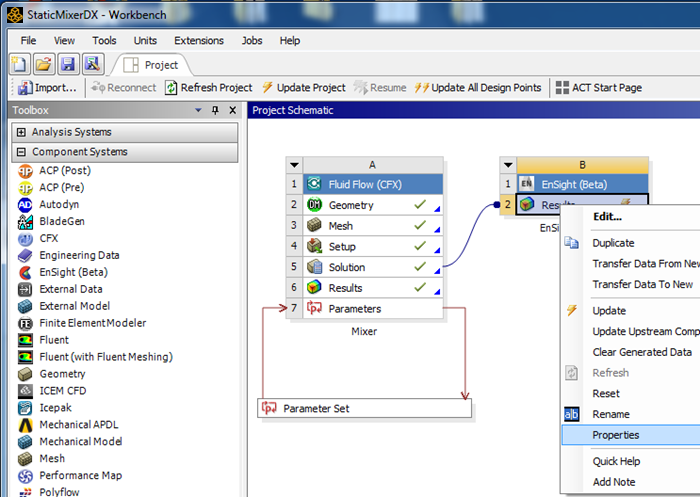Toggle the Toolbox pin icon
The width and height of the screenshot is (700, 497).
[215, 110]
